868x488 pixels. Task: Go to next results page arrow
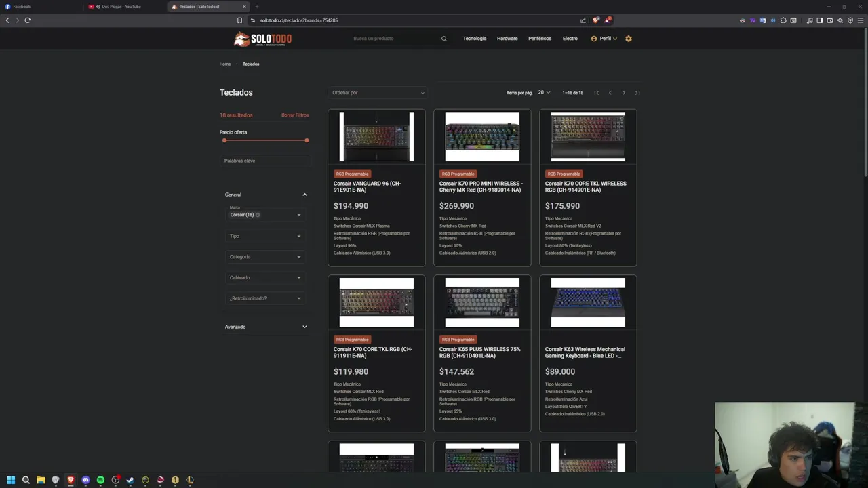[624, 93]
